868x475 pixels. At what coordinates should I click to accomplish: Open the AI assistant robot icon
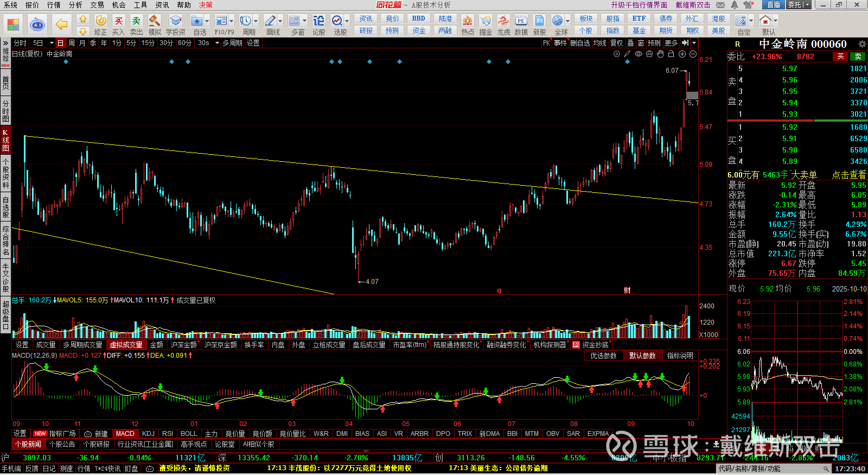click(37, 24)
